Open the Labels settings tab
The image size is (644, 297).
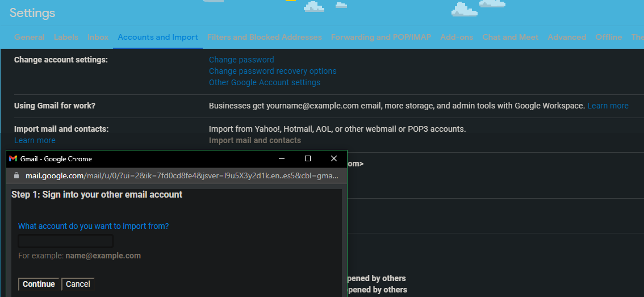coord(66,37)
